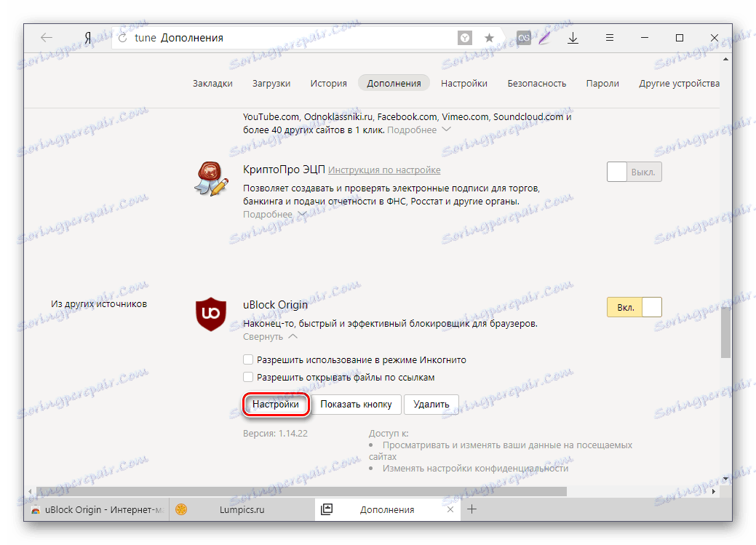Check Разрешить использование в режиме Инкогнито
756x545 pixels.
(x=248, y=359)
